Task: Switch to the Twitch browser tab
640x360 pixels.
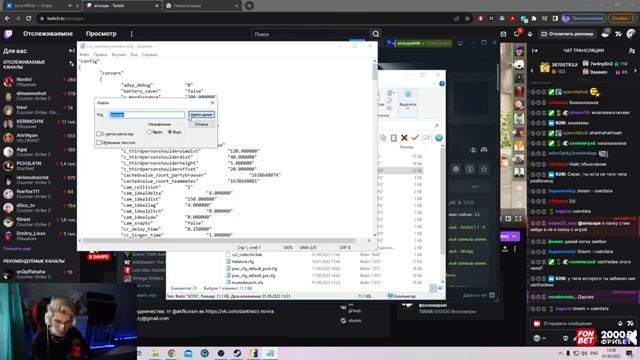Action: (x=121, y=6)
